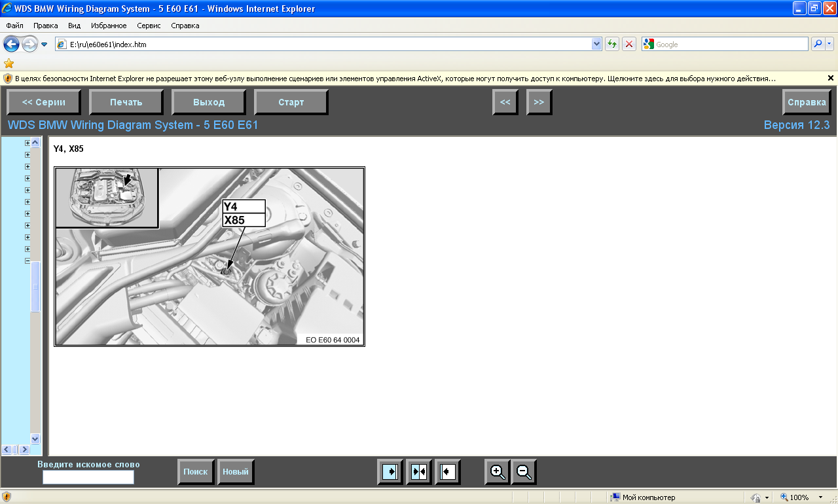838x504 pixels.
Task: Click Мой компьютер zone in status bar
Action: tap(643, 497)
